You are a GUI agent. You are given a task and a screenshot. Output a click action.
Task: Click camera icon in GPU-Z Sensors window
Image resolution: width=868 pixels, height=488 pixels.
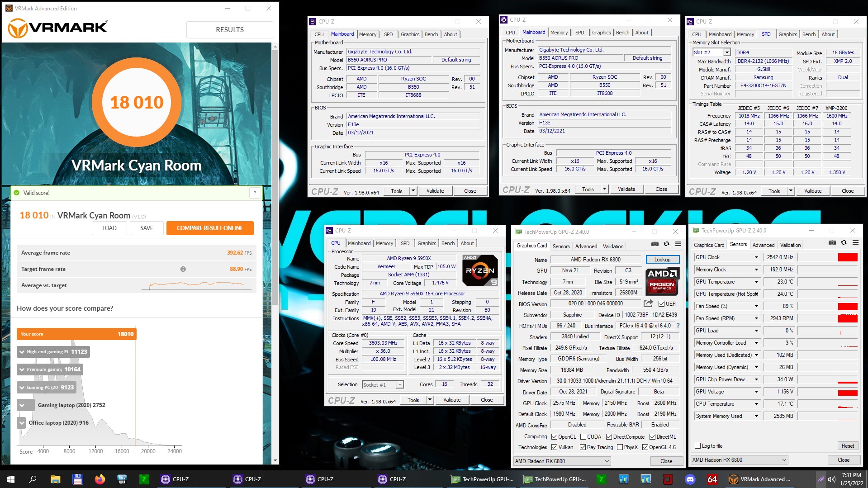pyautogui.click(x=832, y=242)
